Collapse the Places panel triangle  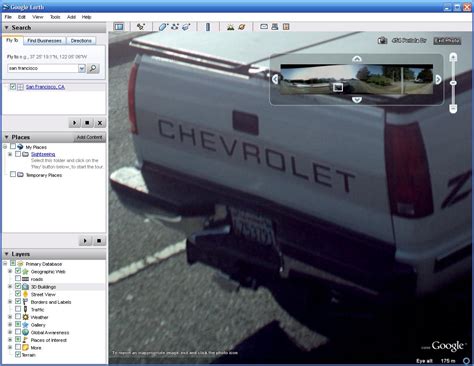pyautogui.click(x=6, y=137)
